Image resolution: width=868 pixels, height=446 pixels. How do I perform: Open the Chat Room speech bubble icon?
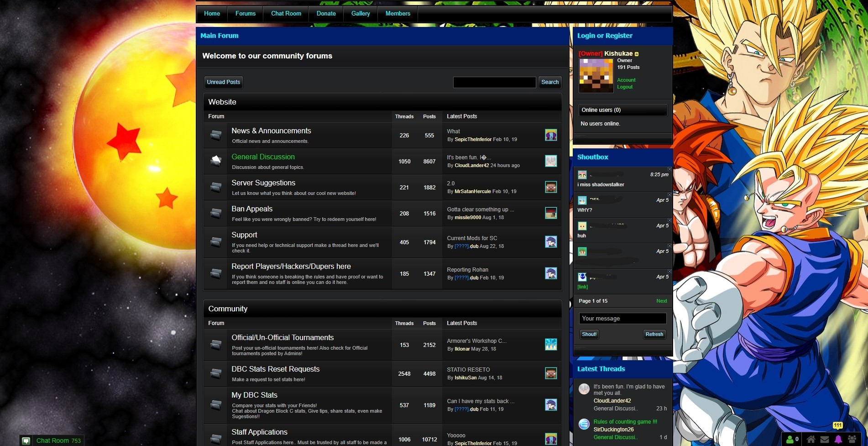26,441
